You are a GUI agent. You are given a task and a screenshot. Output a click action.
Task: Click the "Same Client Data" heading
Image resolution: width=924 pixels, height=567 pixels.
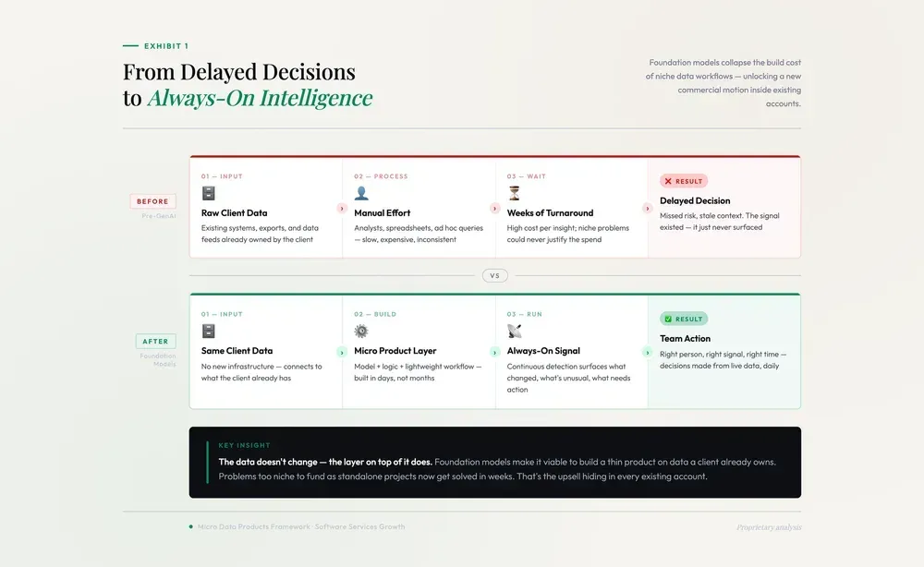tap(237, 351)
